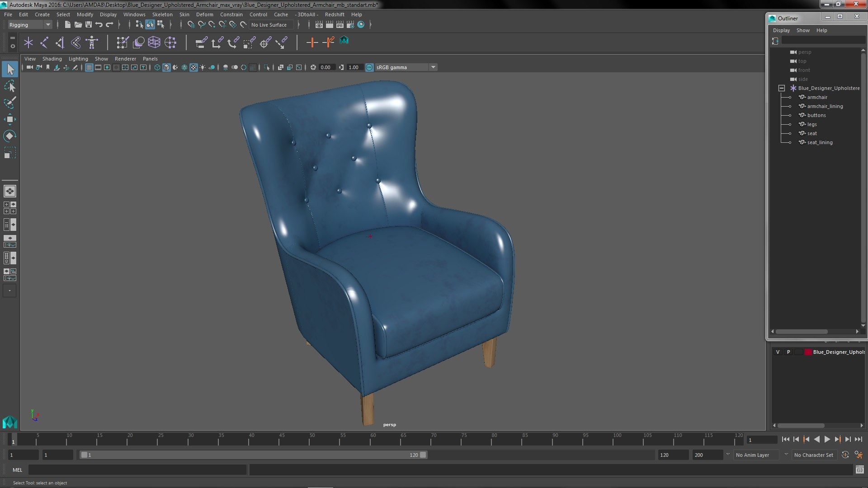
Task: Click the Create Joints shelf icon
Action: click(x=44, y=43)
